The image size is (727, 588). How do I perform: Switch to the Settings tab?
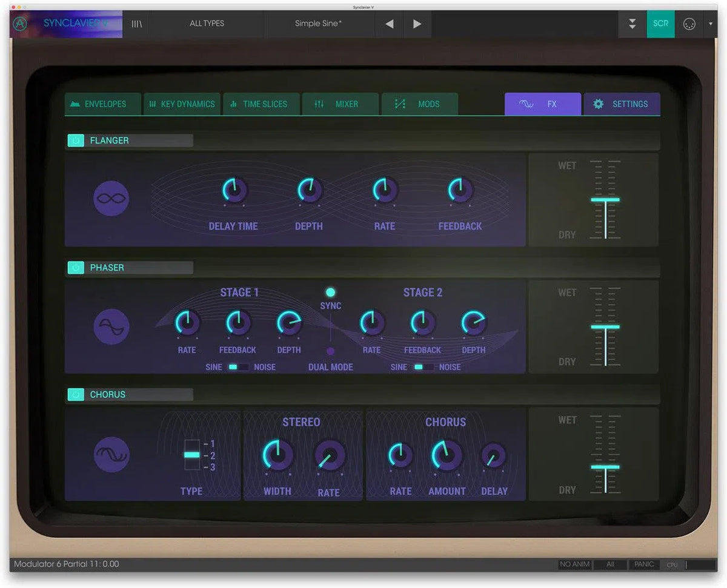[622, 104]
